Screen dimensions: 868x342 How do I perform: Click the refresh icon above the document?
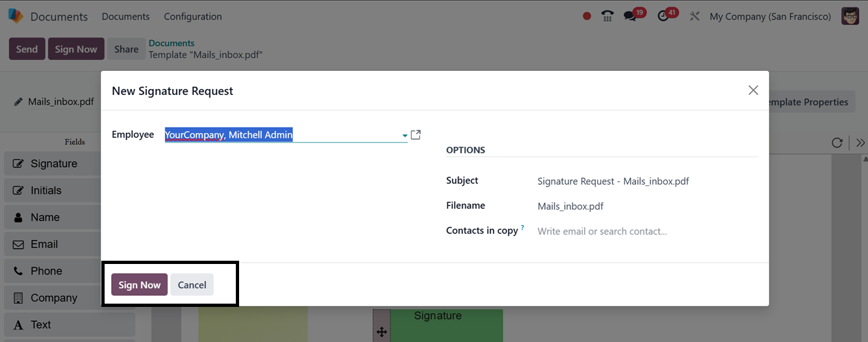tap(837, 142)
